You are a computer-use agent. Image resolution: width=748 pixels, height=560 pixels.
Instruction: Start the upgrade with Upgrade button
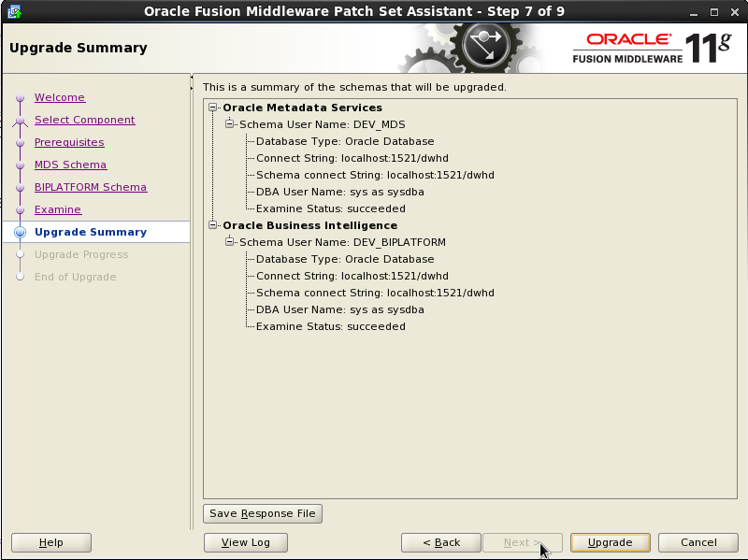[611, 542]
